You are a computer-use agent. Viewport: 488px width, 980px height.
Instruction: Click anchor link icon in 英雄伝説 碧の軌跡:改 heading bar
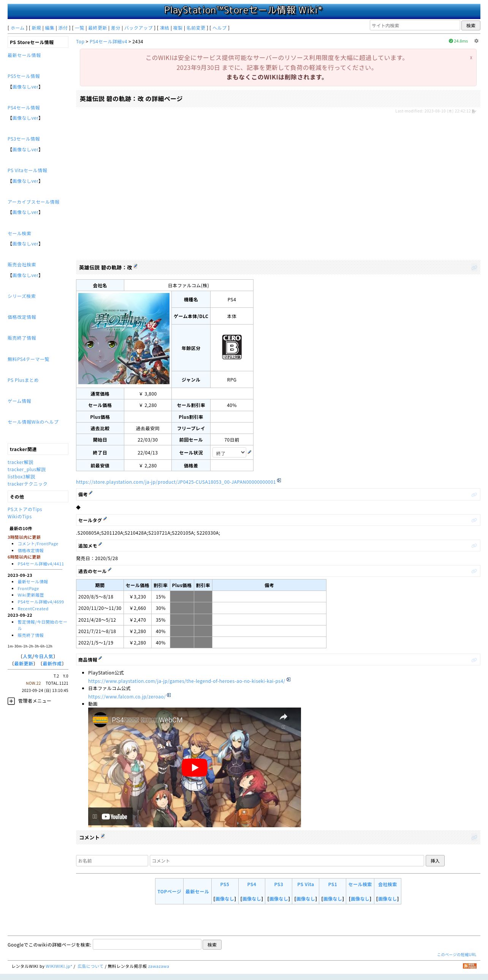click(x=474, y=268)
